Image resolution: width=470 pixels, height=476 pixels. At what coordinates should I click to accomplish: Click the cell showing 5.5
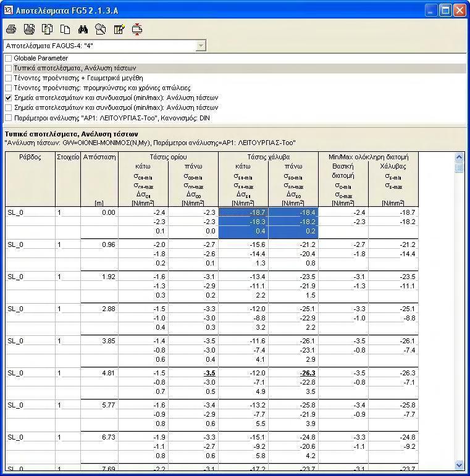(x=243, y=424)
